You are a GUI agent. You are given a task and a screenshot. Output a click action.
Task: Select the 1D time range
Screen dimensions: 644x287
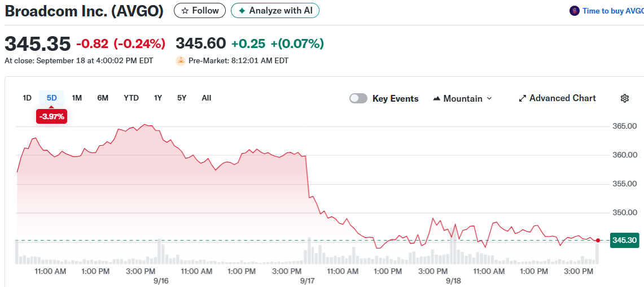[27, 98]
